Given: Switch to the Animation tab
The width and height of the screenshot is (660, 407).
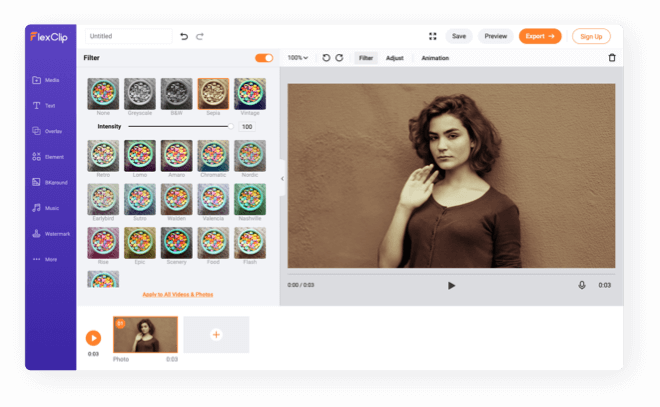Looking at the screenshot, I should pyautogui.click(x=435, y=58).
